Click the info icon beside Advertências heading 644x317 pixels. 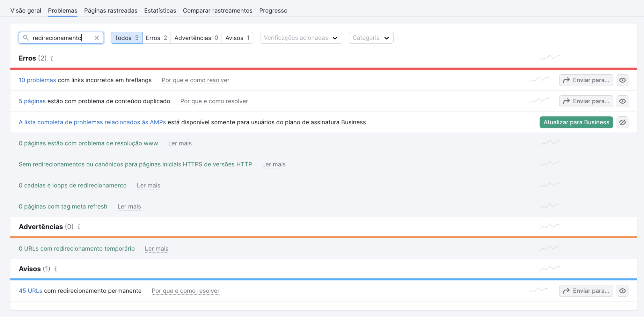pyautogui.click(x=79, y=227)
